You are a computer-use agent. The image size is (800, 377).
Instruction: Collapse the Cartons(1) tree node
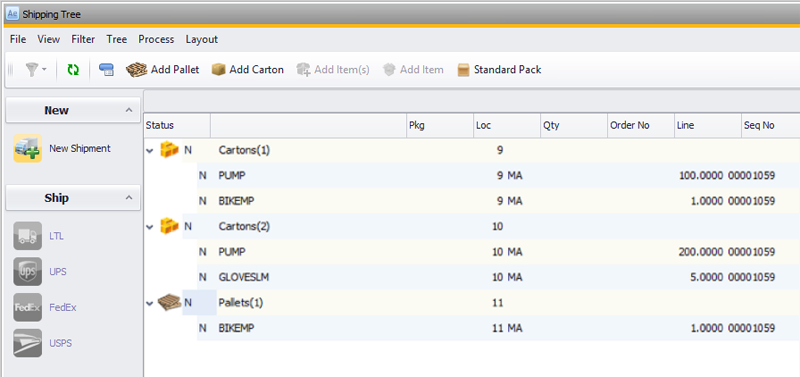[150, 150]
